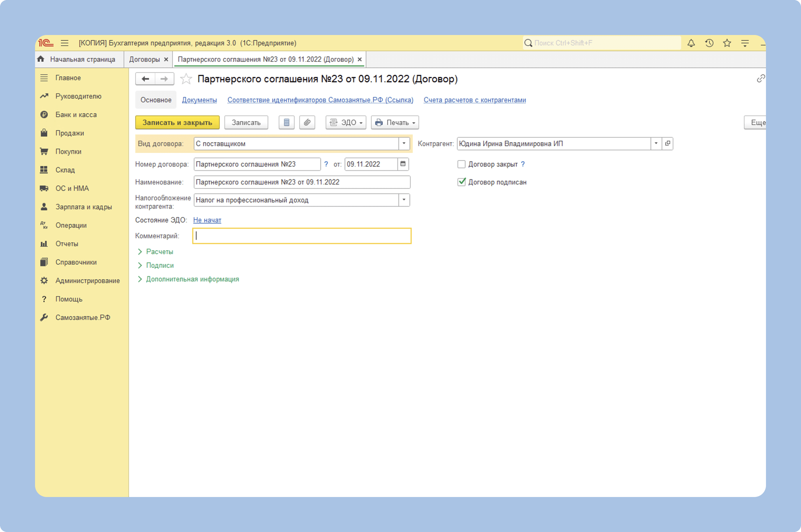Viewport: 801px width, 532px height.
Task: Open the Помощь section
Action: 69,299
